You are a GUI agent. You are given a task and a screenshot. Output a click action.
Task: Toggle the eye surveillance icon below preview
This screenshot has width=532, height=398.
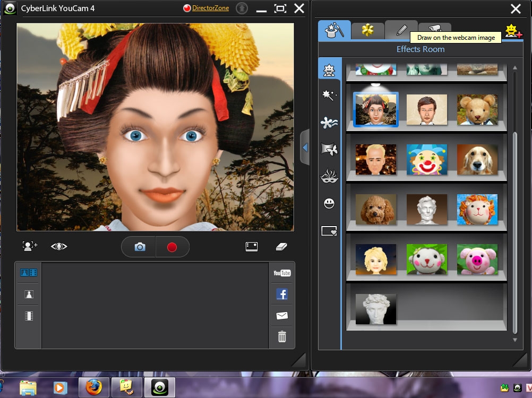pyautogui.click(x=59, y=246)
